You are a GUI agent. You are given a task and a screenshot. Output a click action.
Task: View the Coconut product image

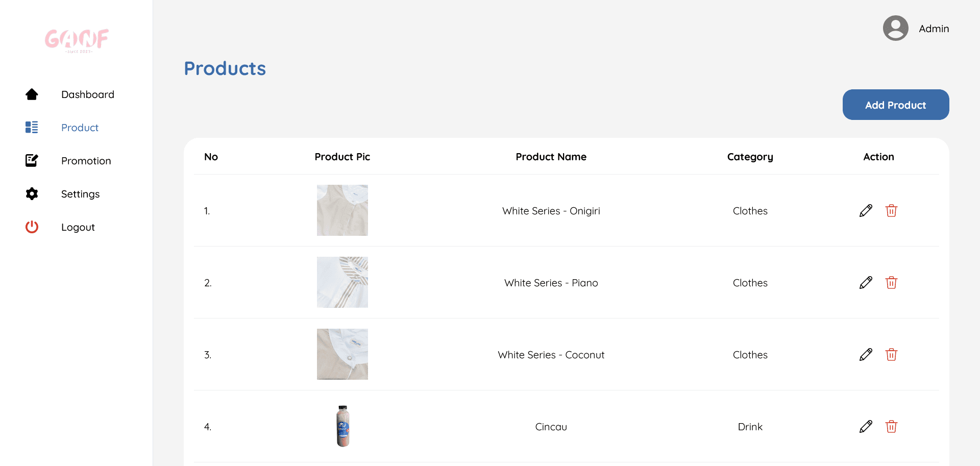(x=342, y=354)
